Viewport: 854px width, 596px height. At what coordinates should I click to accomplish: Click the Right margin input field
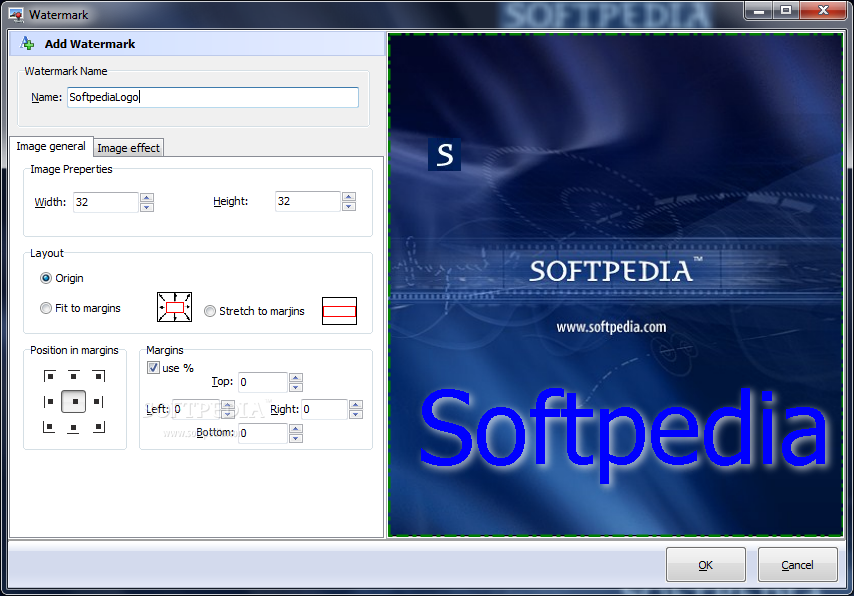[x=325, y=409]
